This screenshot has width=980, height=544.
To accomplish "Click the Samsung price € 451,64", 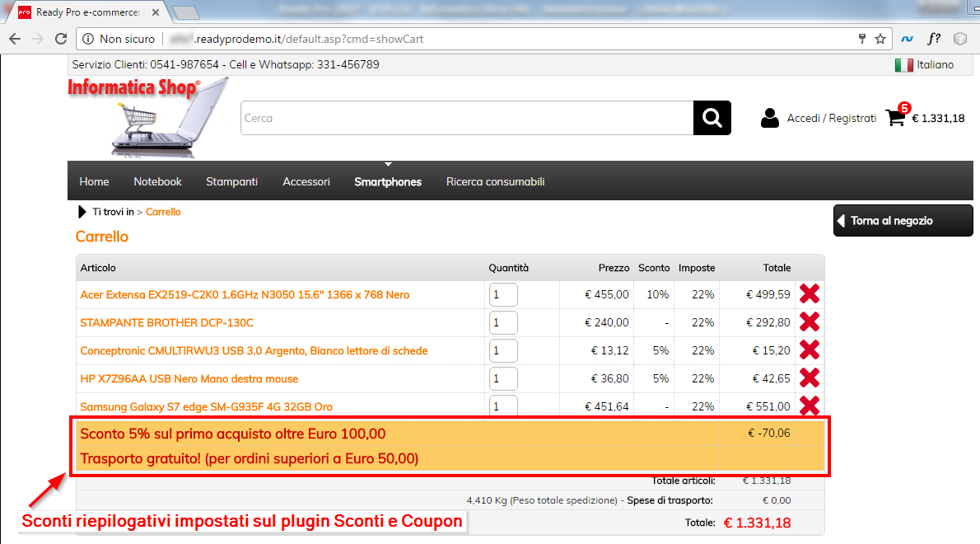I will pyautogui.click(x=606, y=407).
